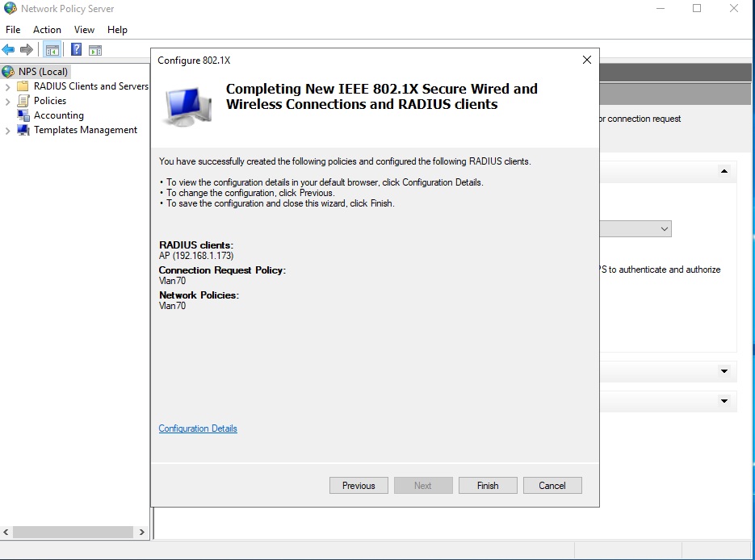755x560 pixels.
Task: Click left arrow of tree horizontal scrollbar
Action: point(6,532)
